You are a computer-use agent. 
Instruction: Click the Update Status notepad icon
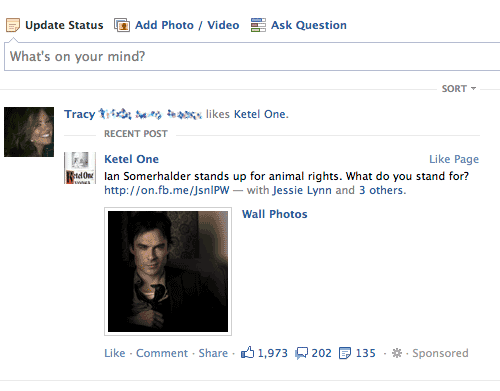click(x=13, y=25)
